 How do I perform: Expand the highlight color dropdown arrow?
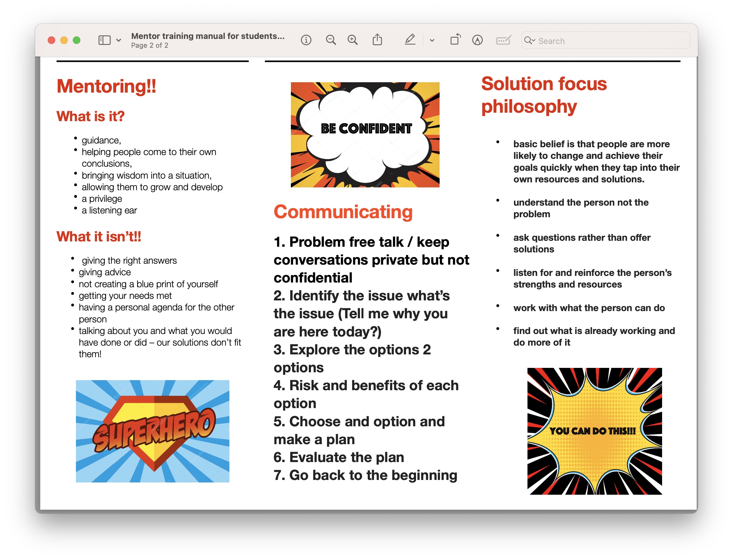click(432, 40)
